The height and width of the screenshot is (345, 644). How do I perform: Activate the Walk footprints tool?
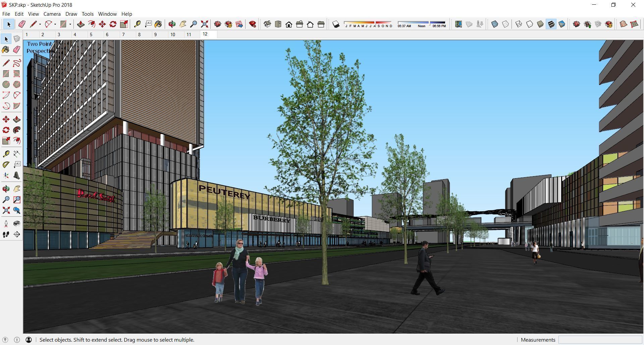6,234
